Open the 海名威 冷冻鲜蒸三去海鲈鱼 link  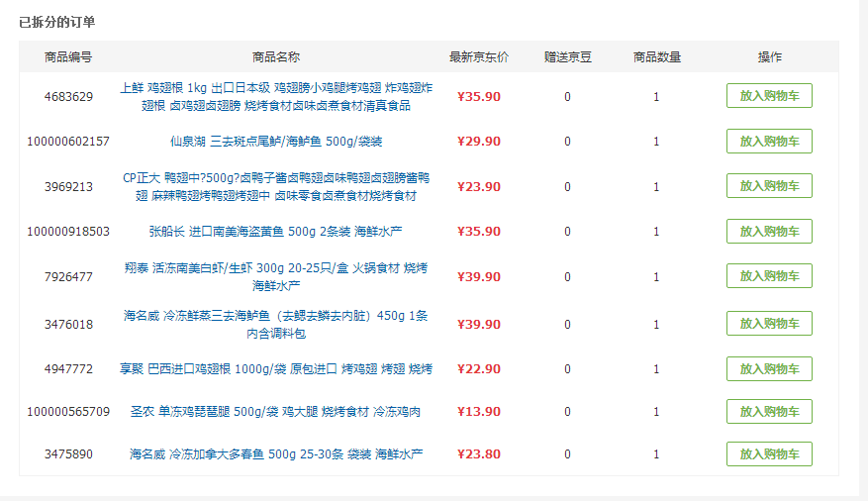(x=276, y=324)
